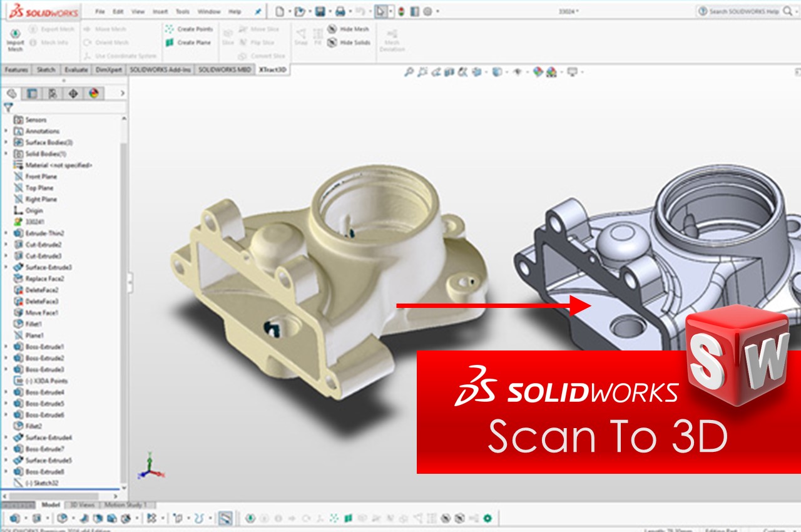This screenshot has width=801, height=532.
Task: Expand the Solid Bodies(1) folder
Action: pyautogui.click(x=5, y=154)
